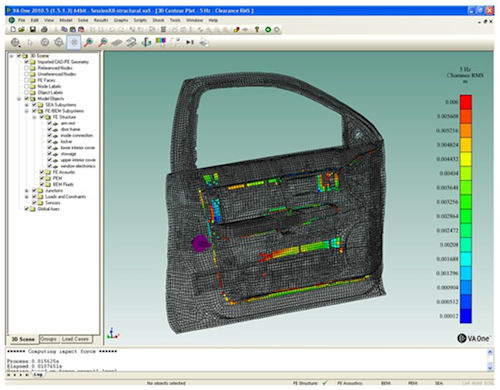Screen dimensions: 500x390
Task: Click the play-step animation icon
Action: point(190,42)
